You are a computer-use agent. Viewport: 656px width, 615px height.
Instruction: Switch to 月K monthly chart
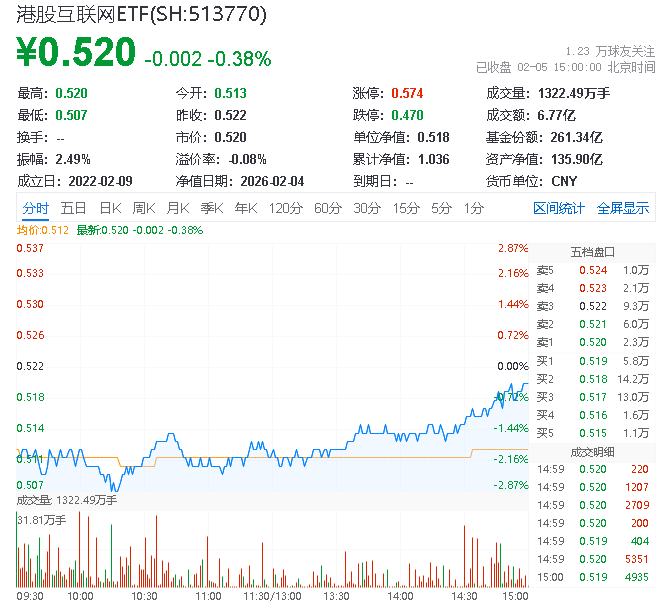click(177, 208)
